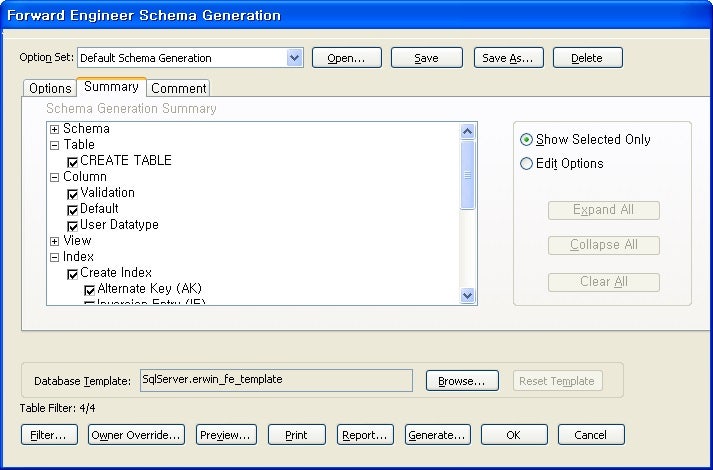Disable the User Datatype option
This screenshot has height=470, width=713.
tap(72, 225)
